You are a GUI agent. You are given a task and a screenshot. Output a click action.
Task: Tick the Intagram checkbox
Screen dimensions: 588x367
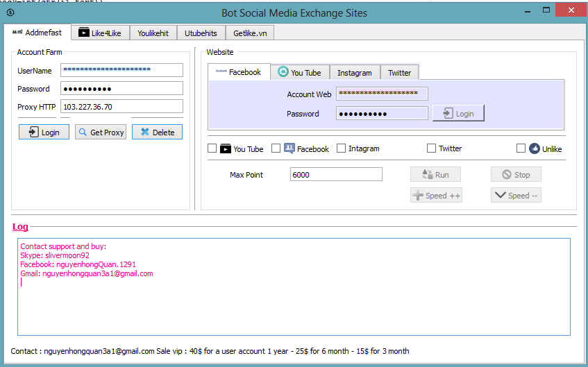tap(341, 148)
